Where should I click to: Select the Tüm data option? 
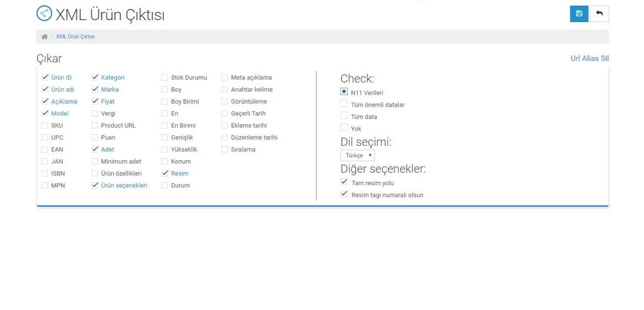344,116
